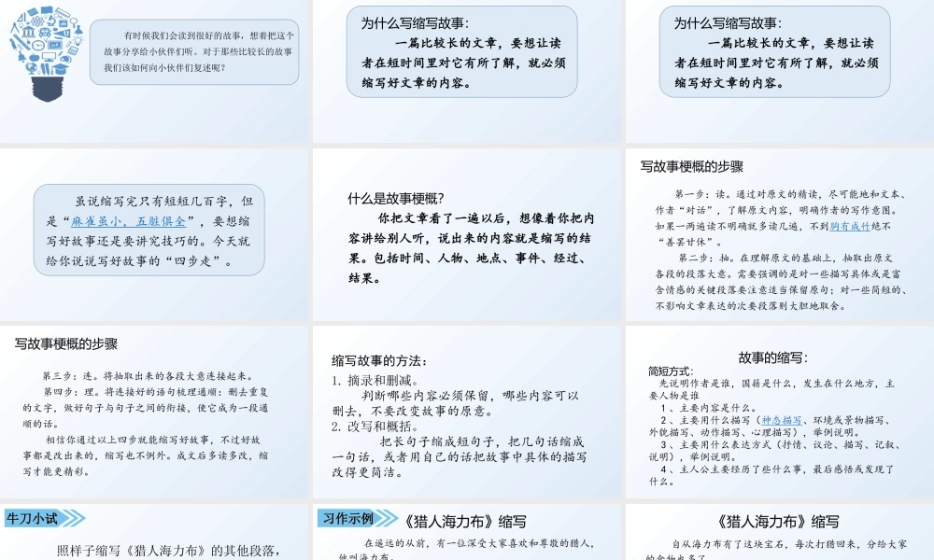Click the graduation cap icon on the lightbulb

59,68
